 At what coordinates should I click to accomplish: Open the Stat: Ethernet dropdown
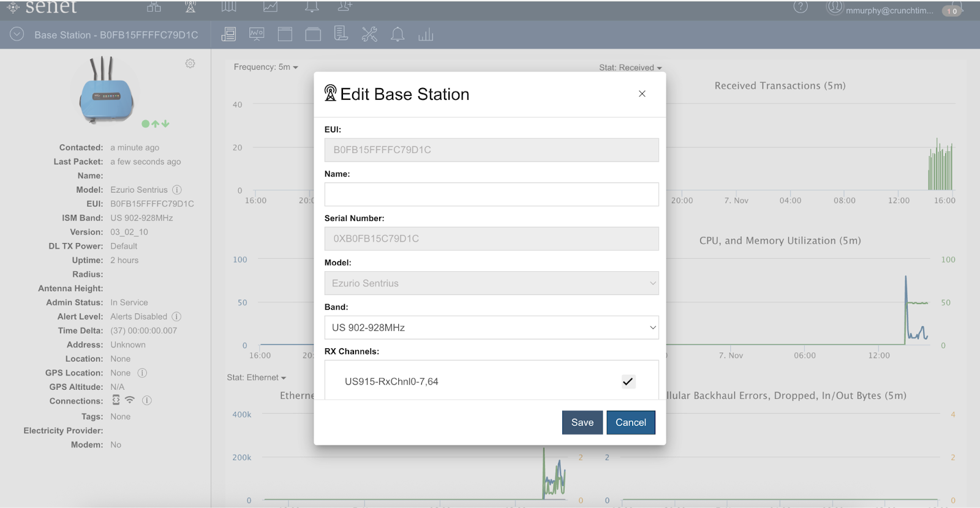pyautogui.click(x=257, y=378)
